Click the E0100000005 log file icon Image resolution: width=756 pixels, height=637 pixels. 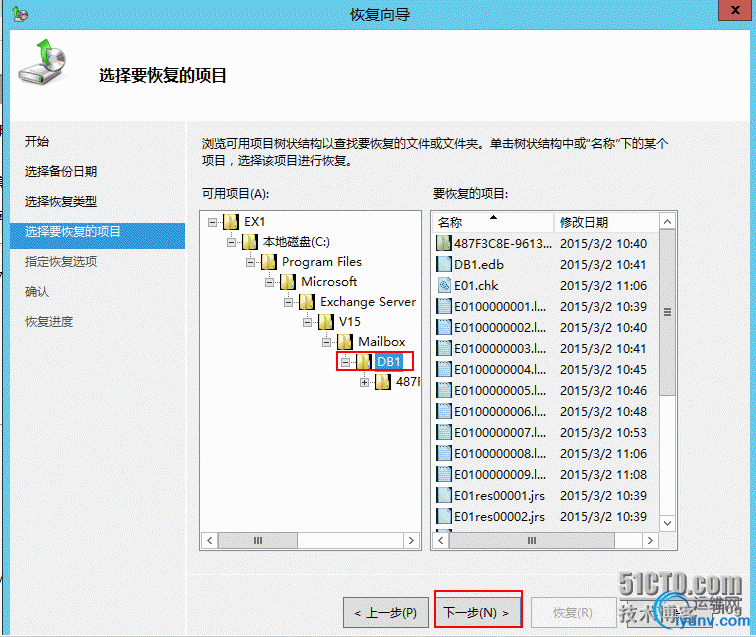click(444, 390)
